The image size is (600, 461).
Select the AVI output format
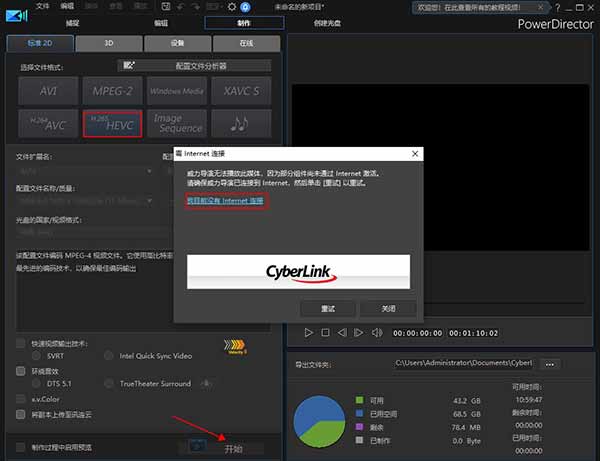[48, 91]
